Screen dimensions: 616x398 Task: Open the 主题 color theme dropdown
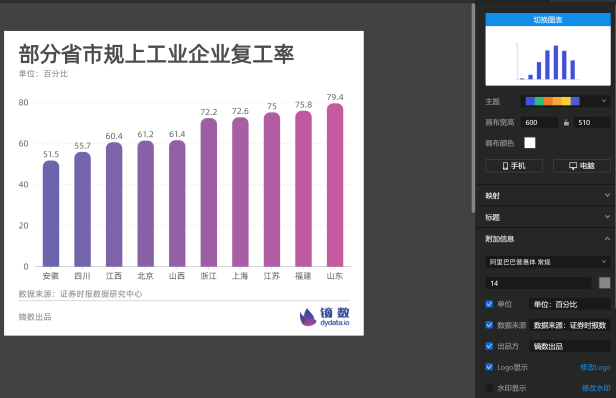[x=565, y=101]
